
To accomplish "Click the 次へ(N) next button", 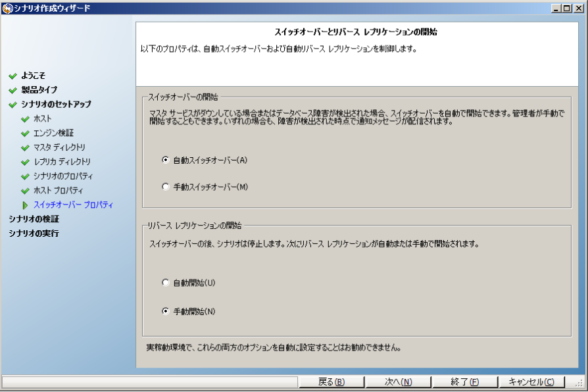I will point(399,382).
